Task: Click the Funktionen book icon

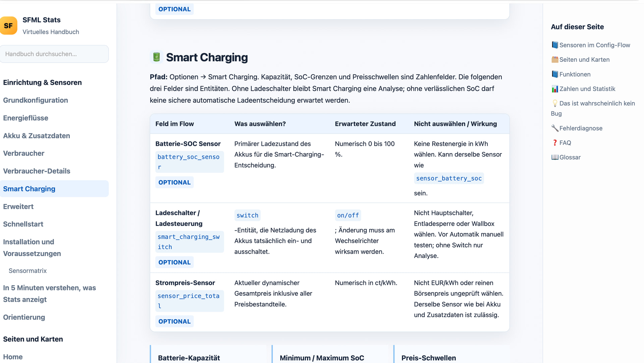Action: point(555,74)
